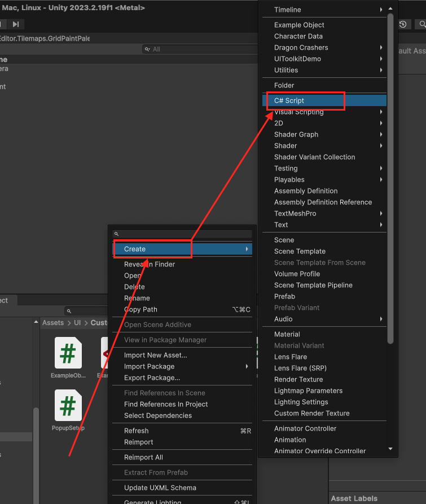Expand the Import Package submenu

247,366
